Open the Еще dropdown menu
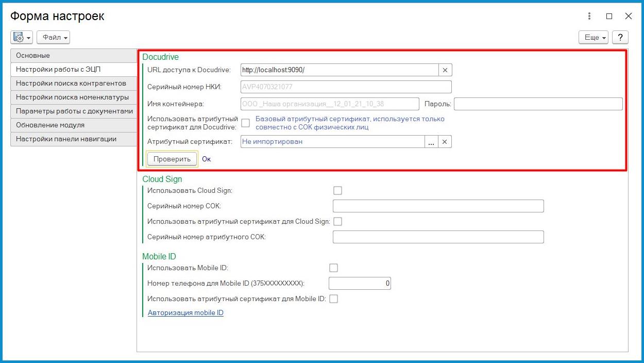The width and height of the screenshot is (644, 363). click(x=594, y=37)
